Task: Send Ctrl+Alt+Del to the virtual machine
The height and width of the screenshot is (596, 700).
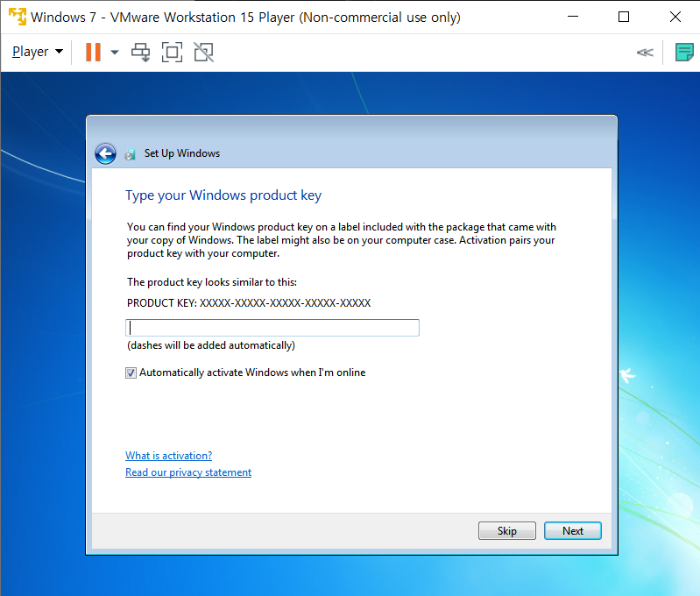Action: point(141,53)
